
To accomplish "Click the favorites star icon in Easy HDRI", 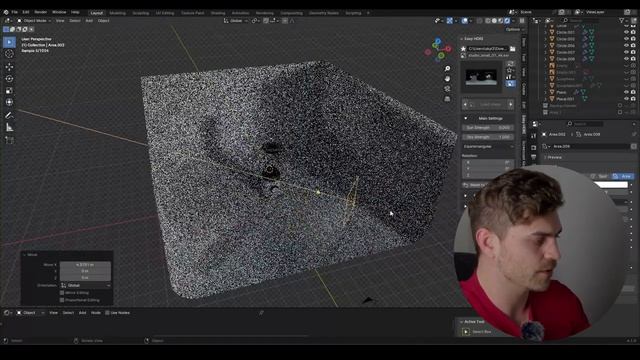I will (463, 49).
